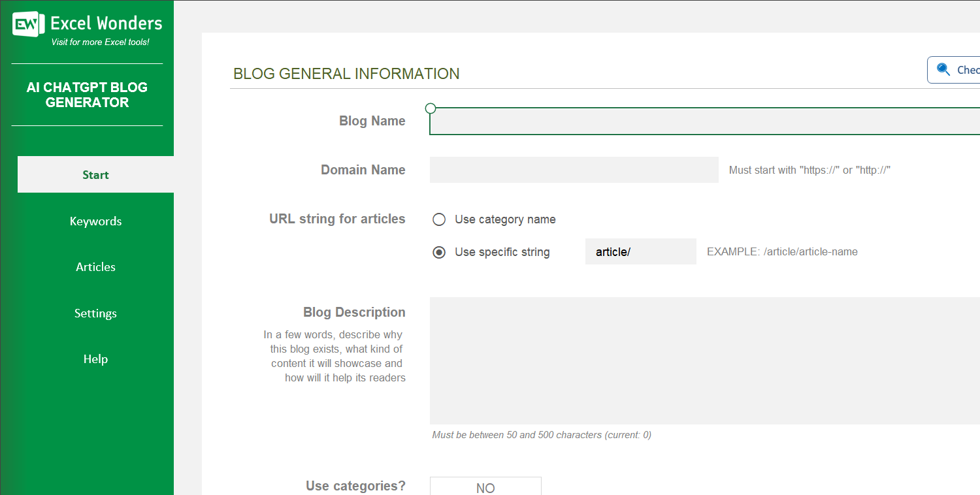Click the Domain Name input field

[x=574, y=170]
